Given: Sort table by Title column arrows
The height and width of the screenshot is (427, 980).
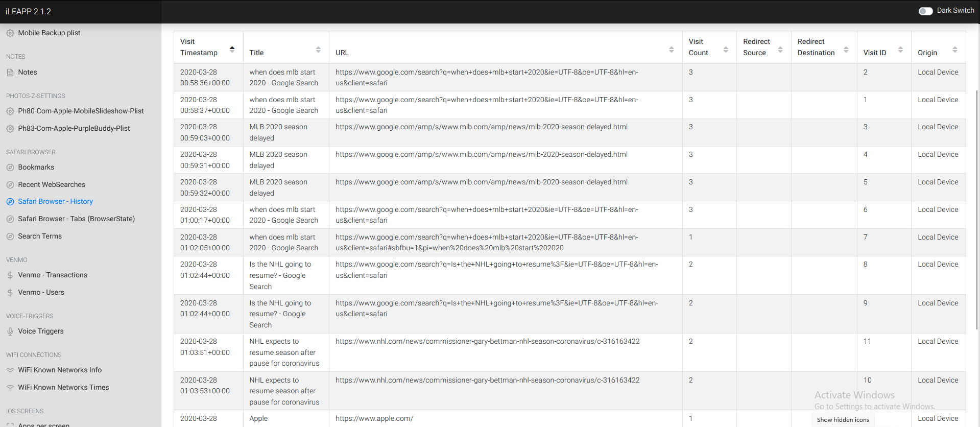Looking at the screenshot, I should tap(318, 50).
